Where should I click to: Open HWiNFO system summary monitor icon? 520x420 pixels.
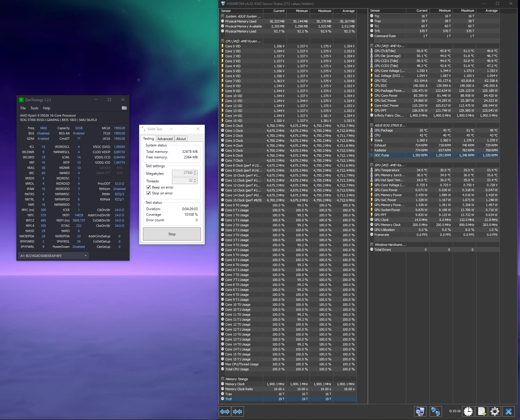pyautogui.click(x=420, y=412)
